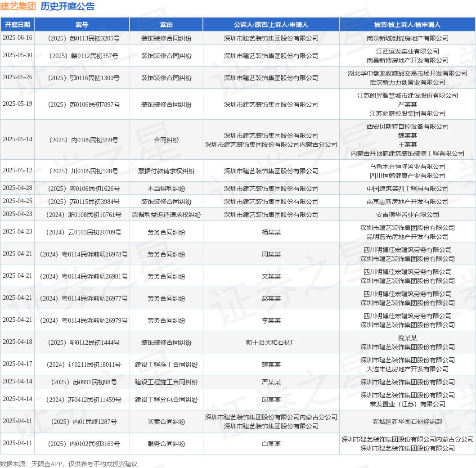Click defendant 江苏朗昇智慧城市建设股份有限公司
The height and width of the screenshot is (468, 476).
(x=408, y=95)
